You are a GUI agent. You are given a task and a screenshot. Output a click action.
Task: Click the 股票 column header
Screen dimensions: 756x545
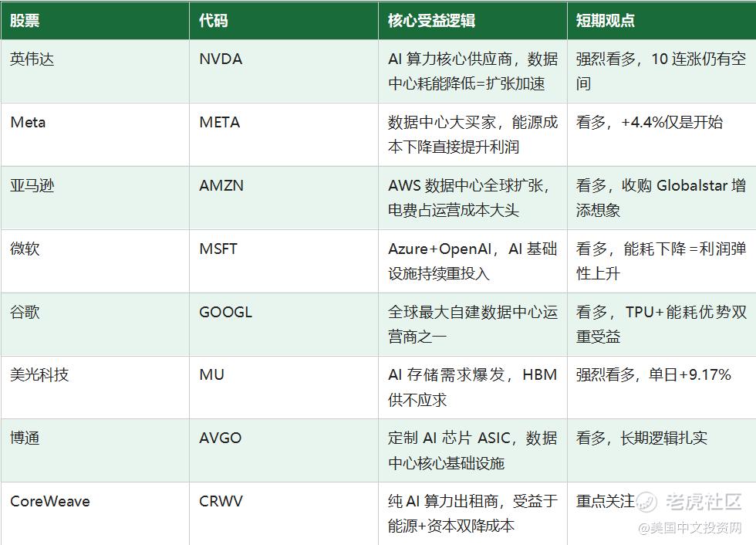pyautogui.click(x=95, y=20)
